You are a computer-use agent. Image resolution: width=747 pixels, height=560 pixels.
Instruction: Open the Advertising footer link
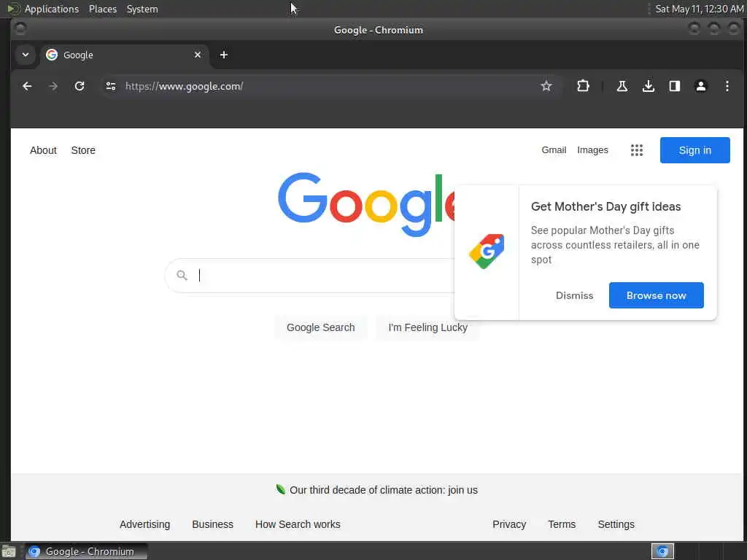click(x=145, y=524)
